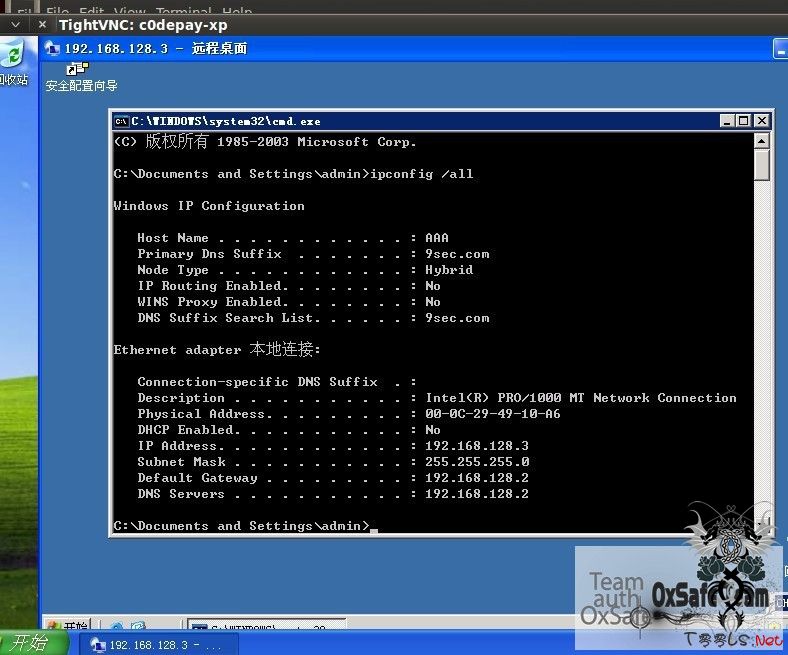Open the Recycle Bin desktop icon

pyautogui.click(x=13, y=63)
